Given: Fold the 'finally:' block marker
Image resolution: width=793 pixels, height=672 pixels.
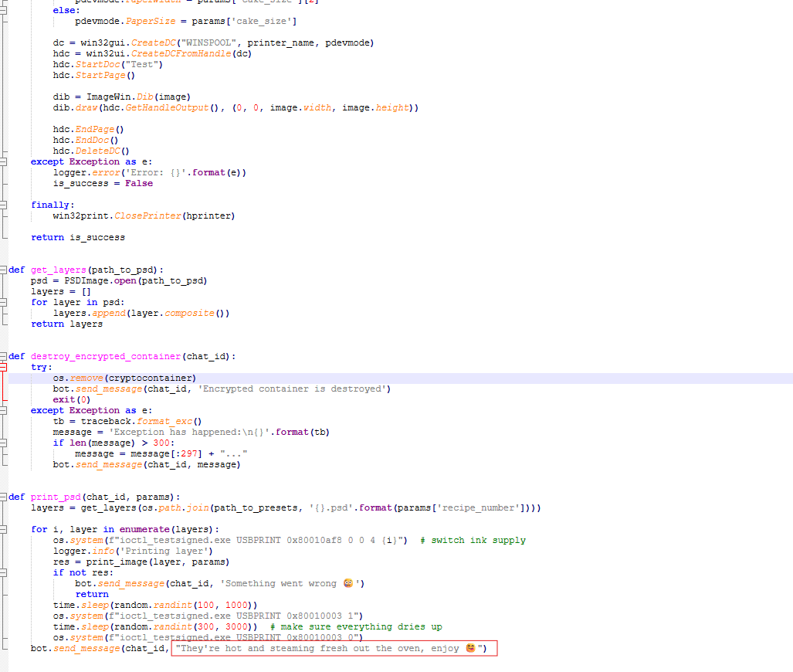Looking at the screenshot, I should point(4,205).
